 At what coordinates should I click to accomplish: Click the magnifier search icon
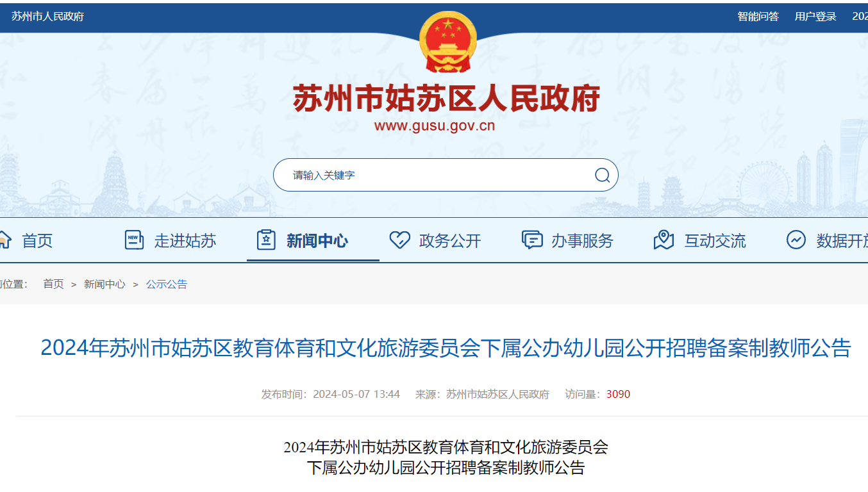pos(602,175)
